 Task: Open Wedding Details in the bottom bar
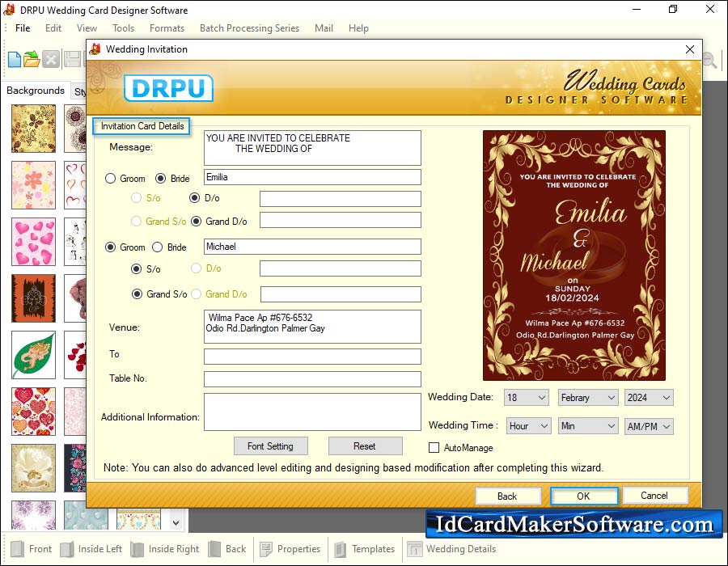[x=451, y=549]
